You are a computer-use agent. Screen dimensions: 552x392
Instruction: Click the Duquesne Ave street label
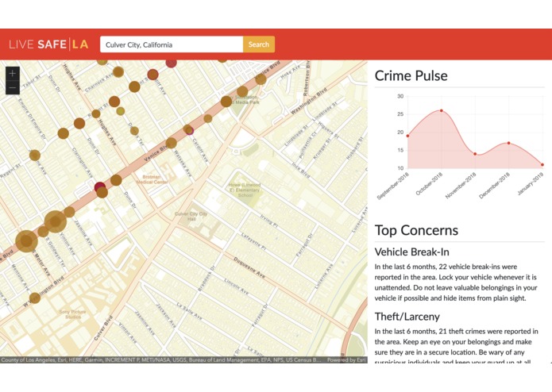tap(249, 267)
